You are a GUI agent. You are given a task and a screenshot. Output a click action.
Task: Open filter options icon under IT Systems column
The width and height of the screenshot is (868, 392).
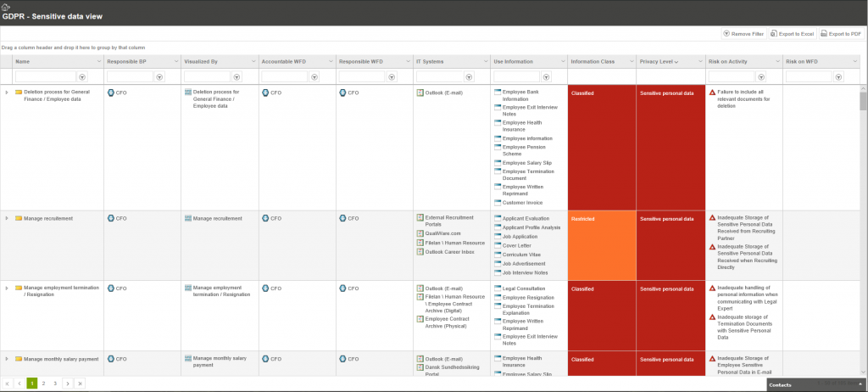point(470,77)
